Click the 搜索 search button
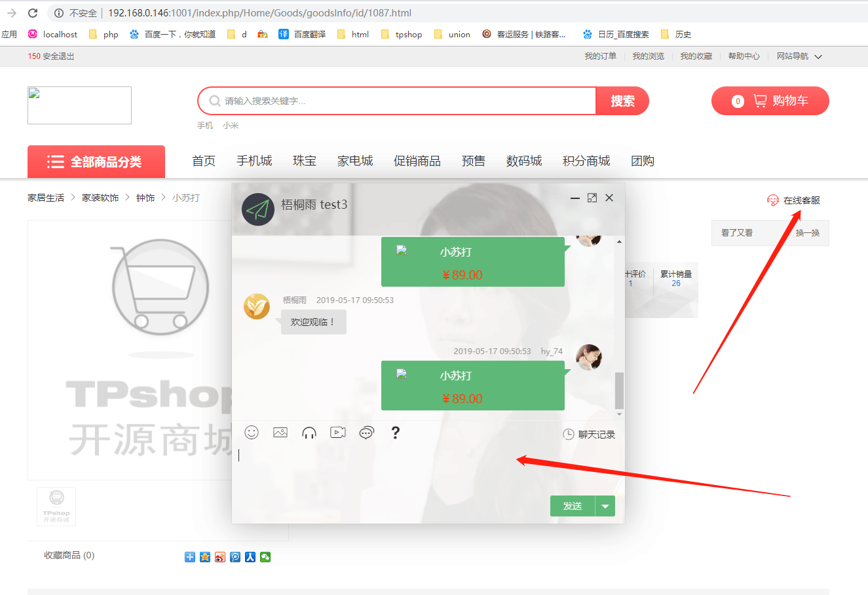The width and height of the screenshot is (868, 595). coord(622,100)
